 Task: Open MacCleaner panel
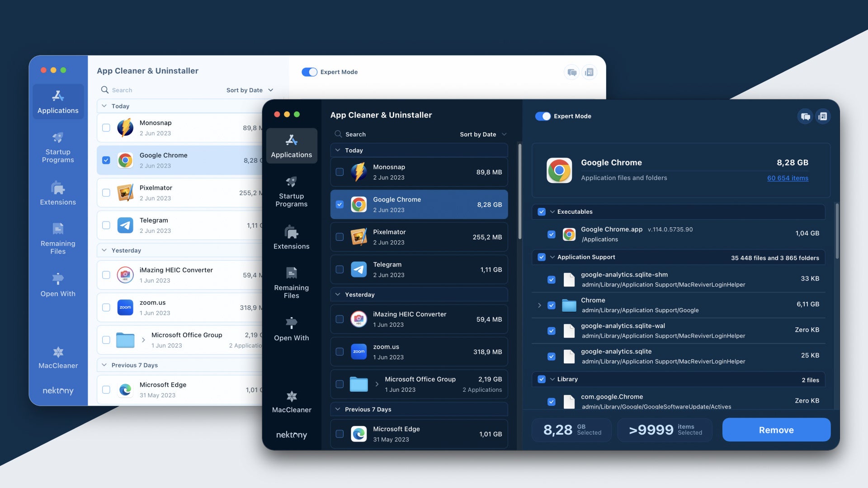[x=58, y=357]
